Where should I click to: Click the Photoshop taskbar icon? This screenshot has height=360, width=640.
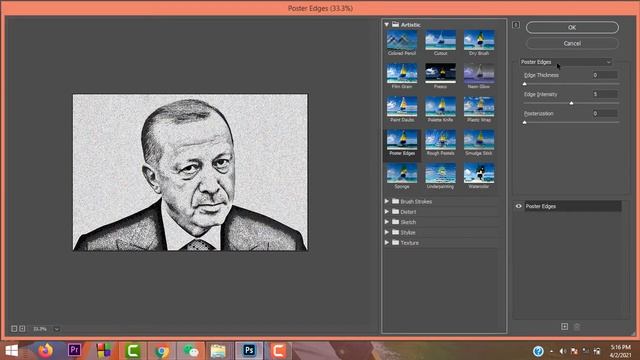click(x=249, y=350)
